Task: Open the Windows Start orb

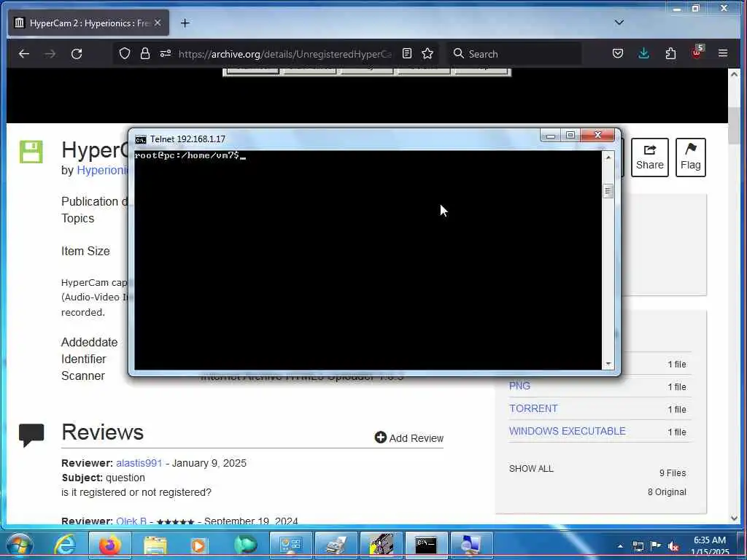Action: [20, 545]
